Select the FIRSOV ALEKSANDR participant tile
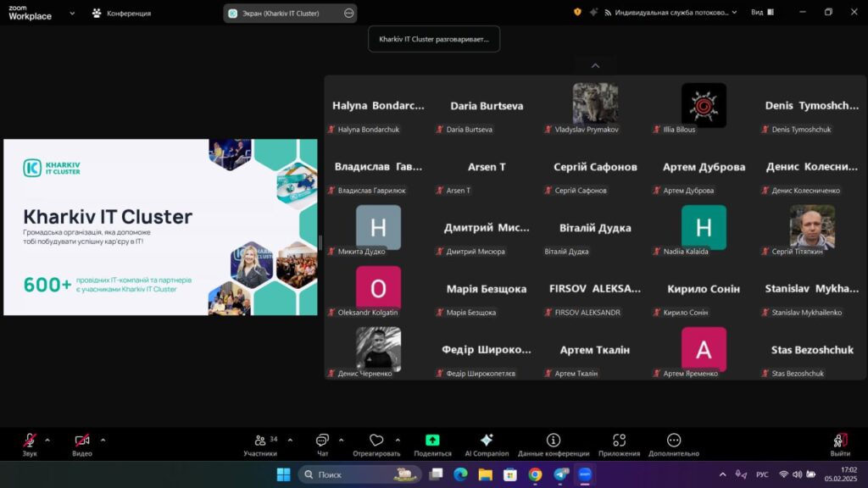The height and width of the screenshot is (488, 868). (x=595, y=288)
